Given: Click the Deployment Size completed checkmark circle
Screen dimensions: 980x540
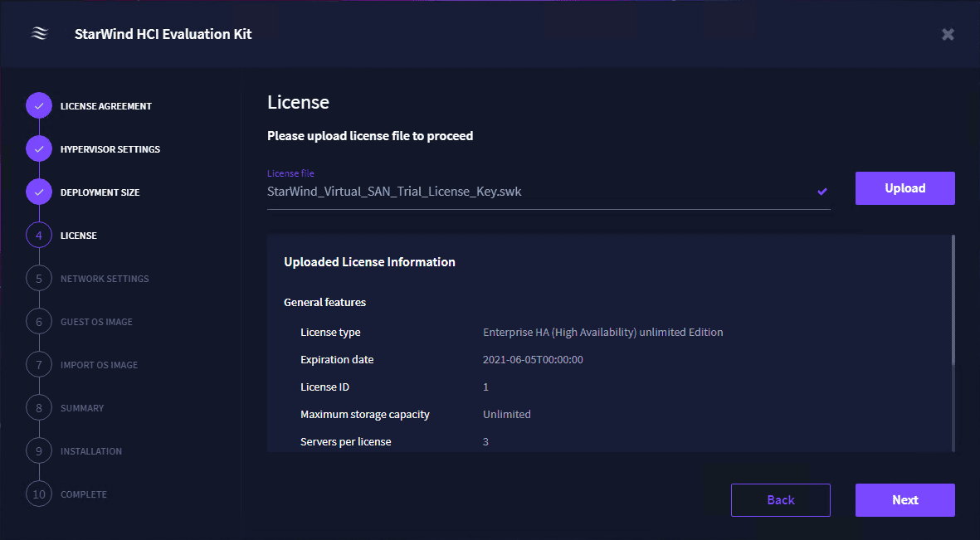Looking at the screenshot, I should 39,192.
